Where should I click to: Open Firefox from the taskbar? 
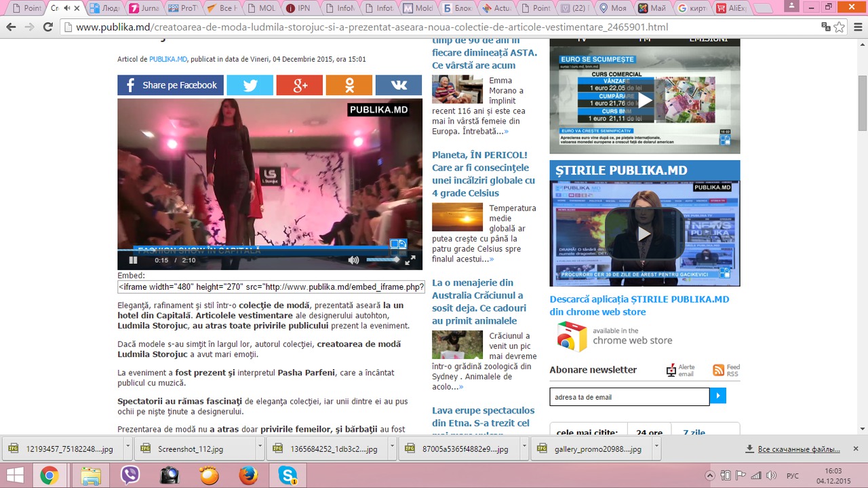pos(248,475)
